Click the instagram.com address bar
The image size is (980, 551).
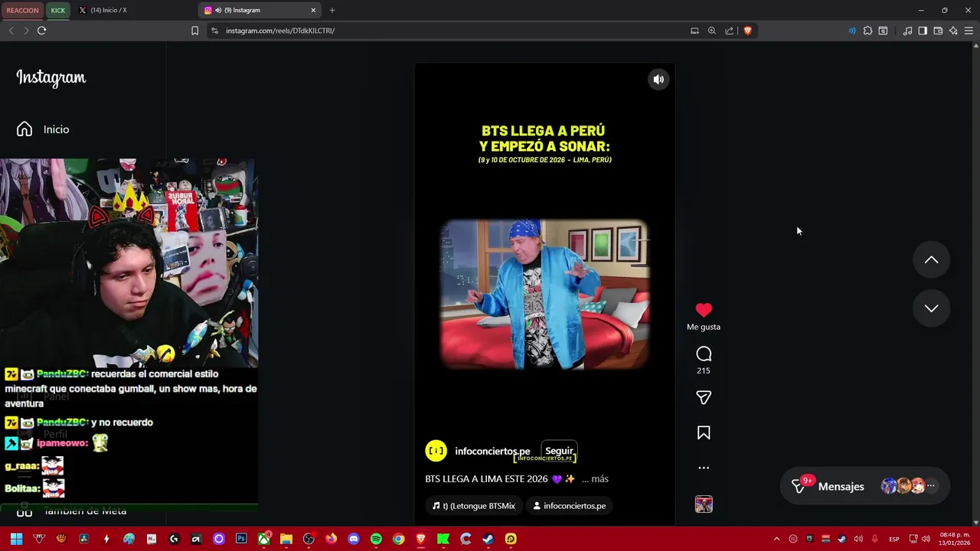tap(452, 31)
